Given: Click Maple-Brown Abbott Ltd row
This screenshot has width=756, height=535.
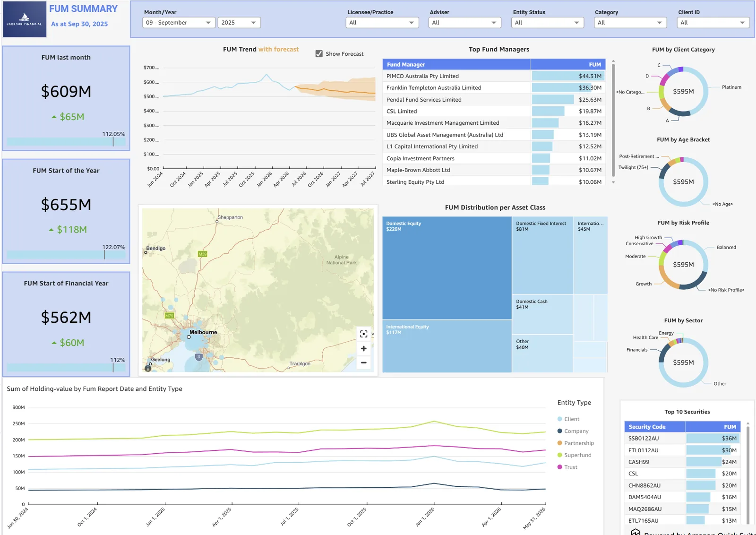Looking at the screenshot, I should 495,170.
